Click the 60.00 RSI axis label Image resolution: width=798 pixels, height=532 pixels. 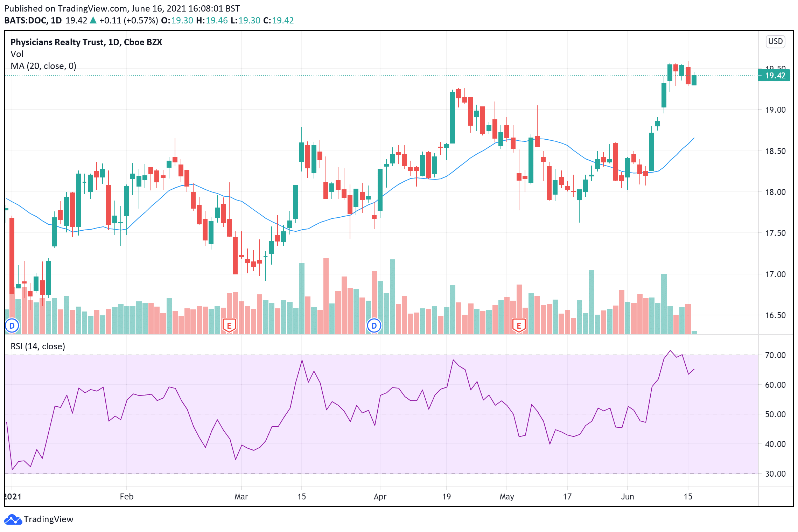pyautogui.click(x=775, y=385)
